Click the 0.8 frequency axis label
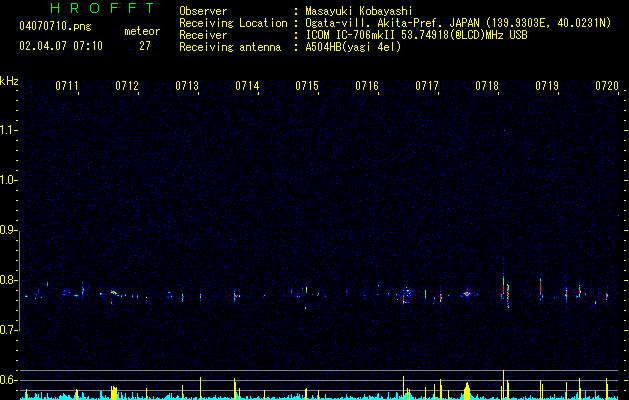 (x=8, y=280)
